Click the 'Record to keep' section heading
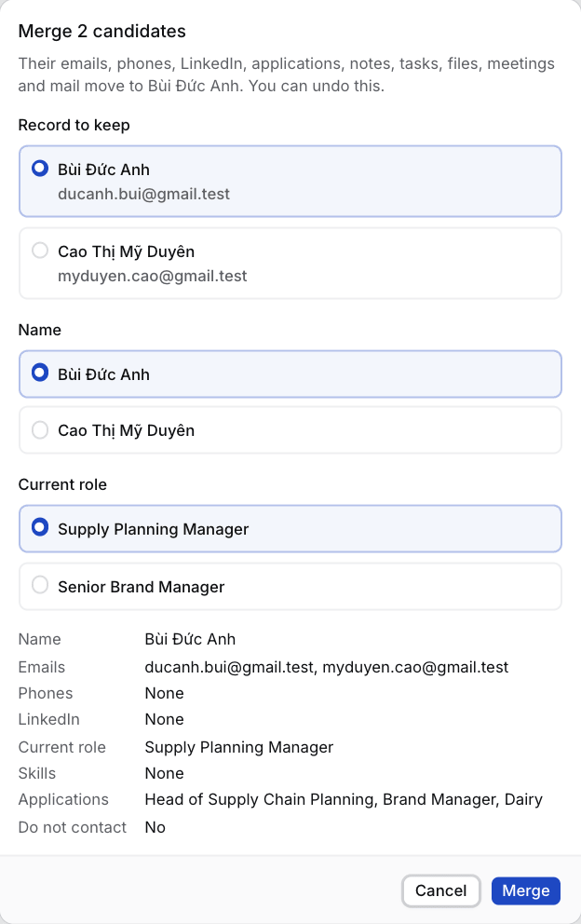581x924 pixels. click(74, 125)
